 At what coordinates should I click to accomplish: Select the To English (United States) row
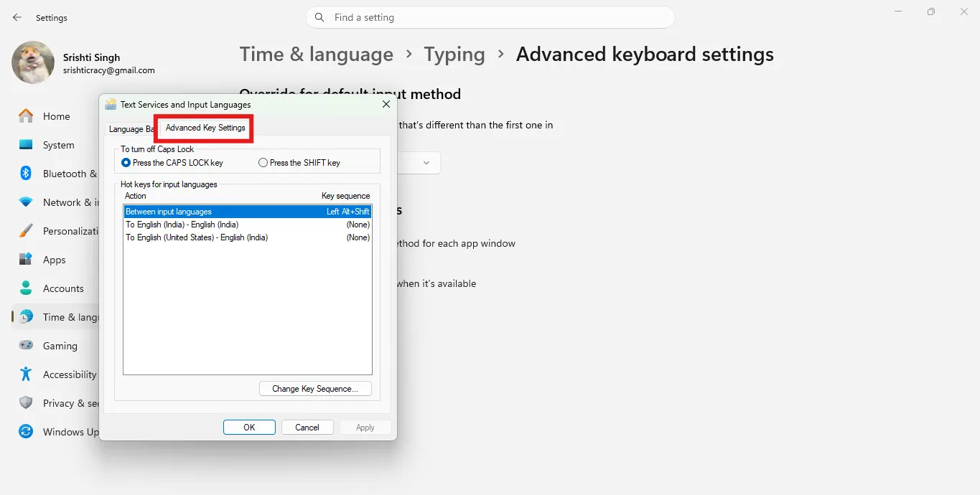248,237
